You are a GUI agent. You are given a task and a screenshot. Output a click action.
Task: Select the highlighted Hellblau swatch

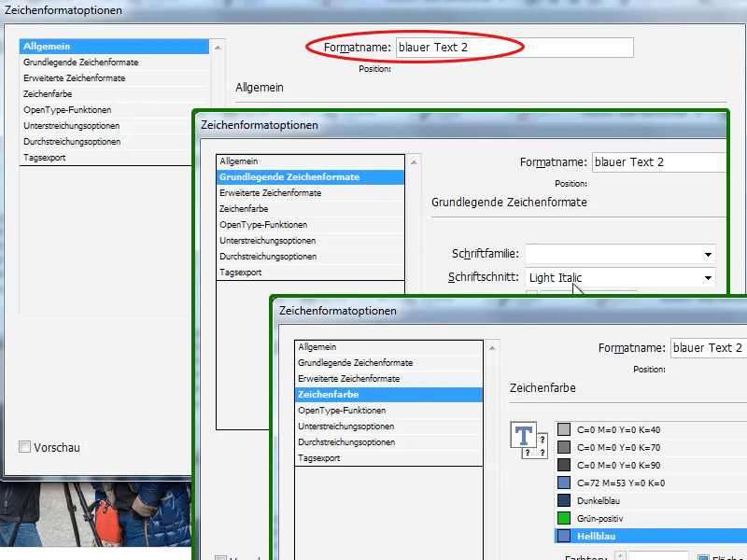[651, 536]
